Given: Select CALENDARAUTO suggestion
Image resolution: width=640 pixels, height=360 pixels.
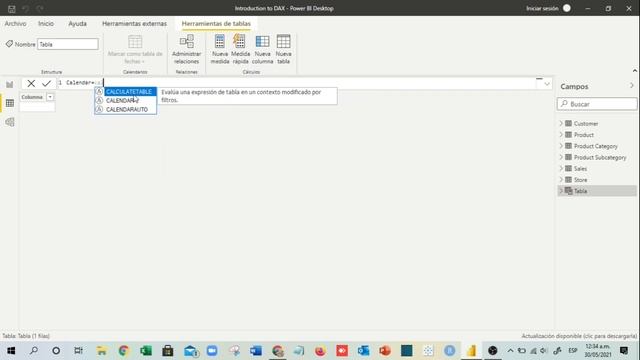Looking at the screenshot, I should 125,109.
